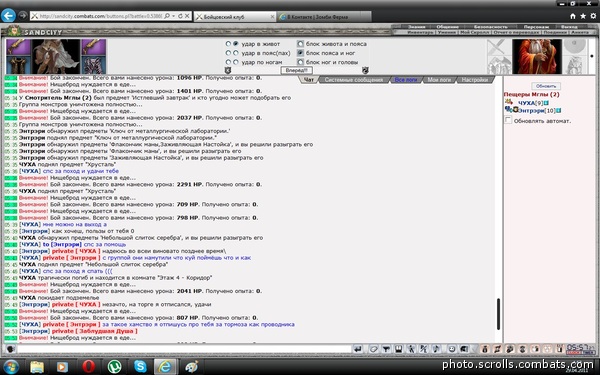Click the floppy disk save icon in chat toolbar
The height and width of the screenshot is (375, 600).
[398, 349]
